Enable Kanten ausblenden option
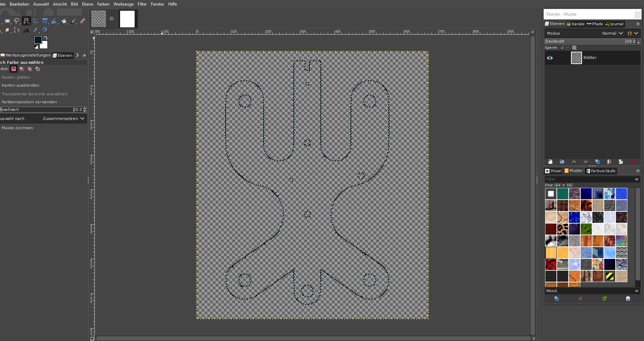This screenshot has height=341, width=644. (x=20, y=85)
